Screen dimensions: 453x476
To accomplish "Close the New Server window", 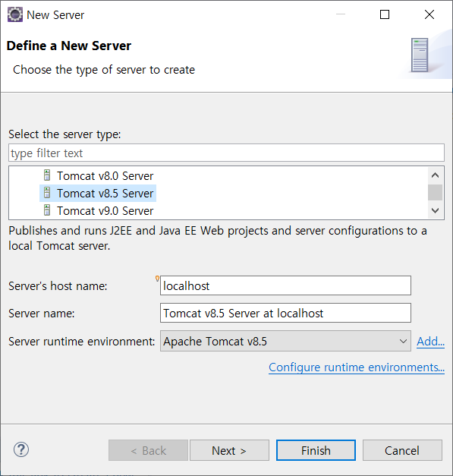I will tap(429, 14).
